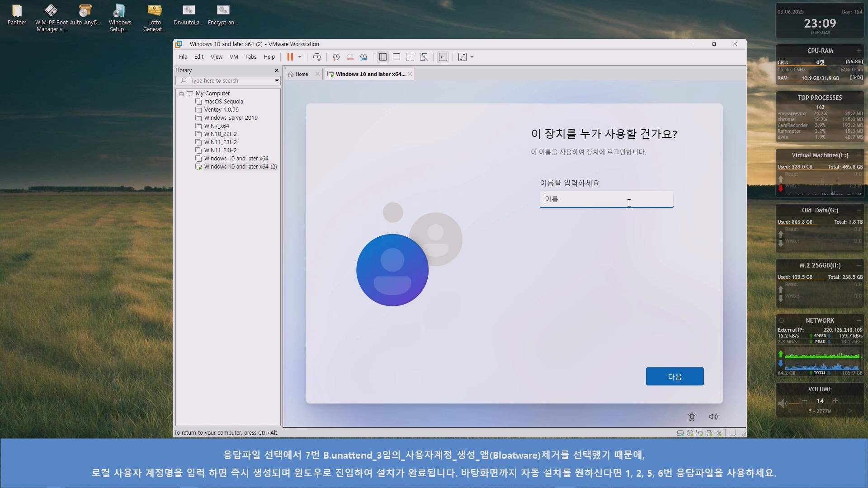The width and height of the screenshot is (868, 488).
Task: Select WIN11_24H2 in the library
Action: click(220, 150)
